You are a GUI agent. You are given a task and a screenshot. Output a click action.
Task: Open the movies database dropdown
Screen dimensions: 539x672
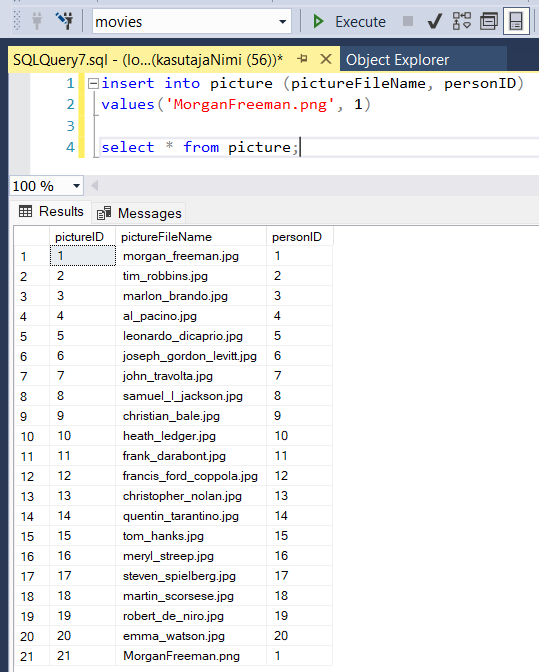282,21
